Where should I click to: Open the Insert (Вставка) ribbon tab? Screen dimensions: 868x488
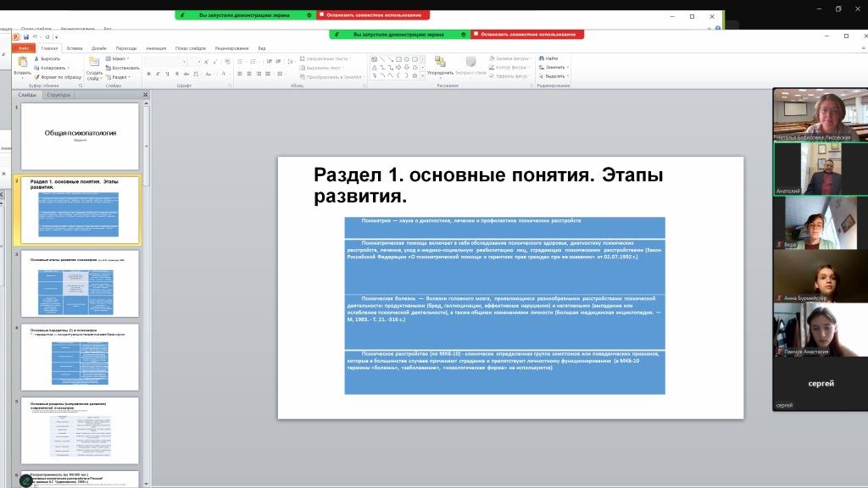75,48
